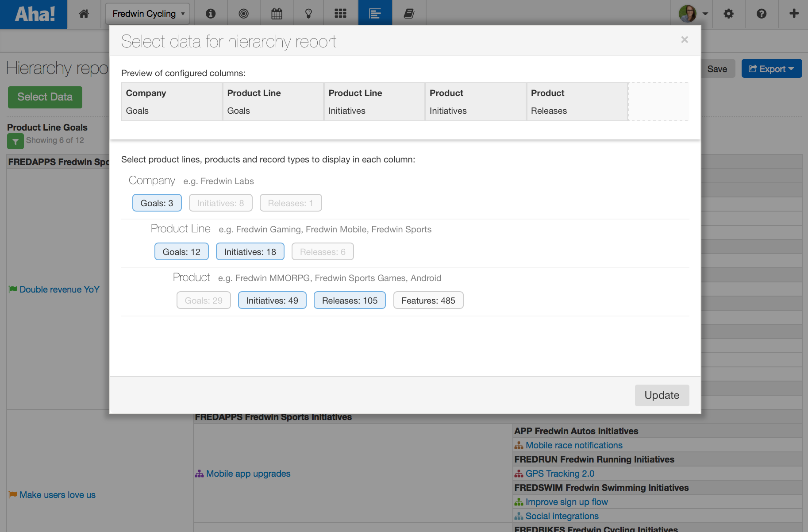This screenshot has width=808, height=532.
Task: Open the GPS Tracking 2.0 initiative link
Action: pos(559,473)
